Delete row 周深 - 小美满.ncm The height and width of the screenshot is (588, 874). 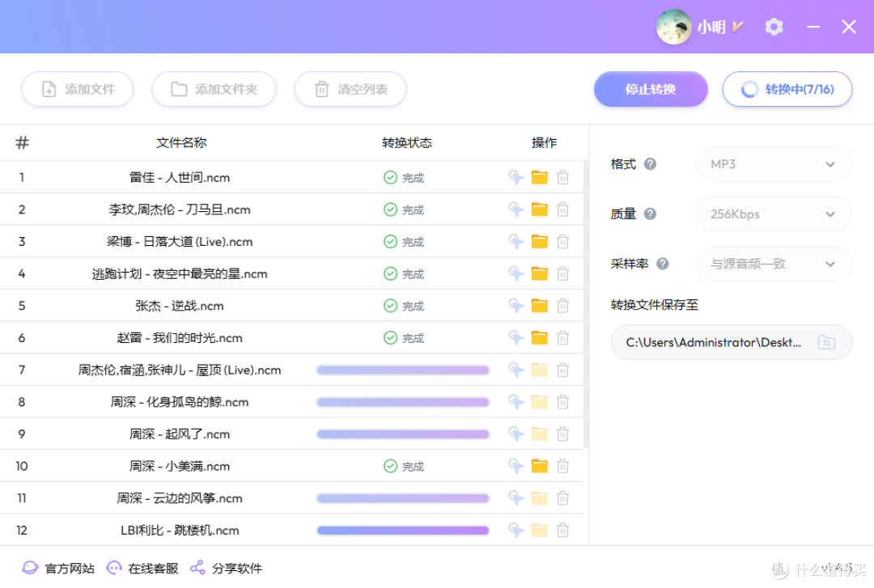pyautogui.click(x=562, y=466)
